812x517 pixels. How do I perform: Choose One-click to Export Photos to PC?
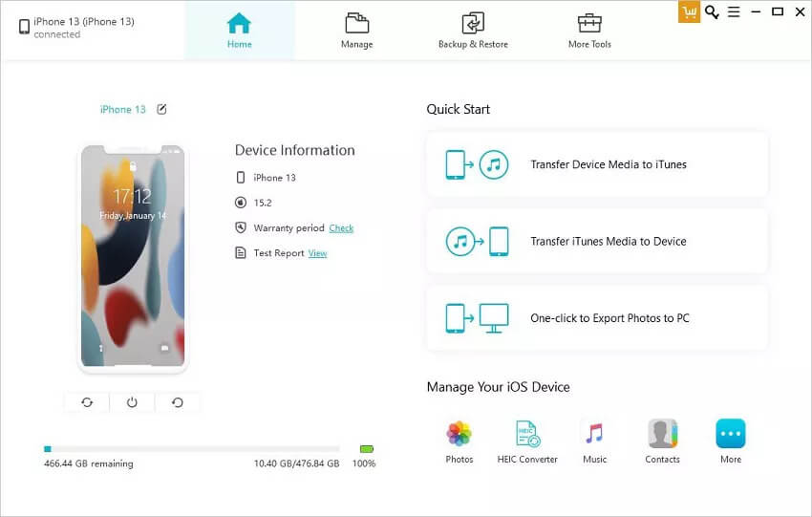[x=597, y=318]
